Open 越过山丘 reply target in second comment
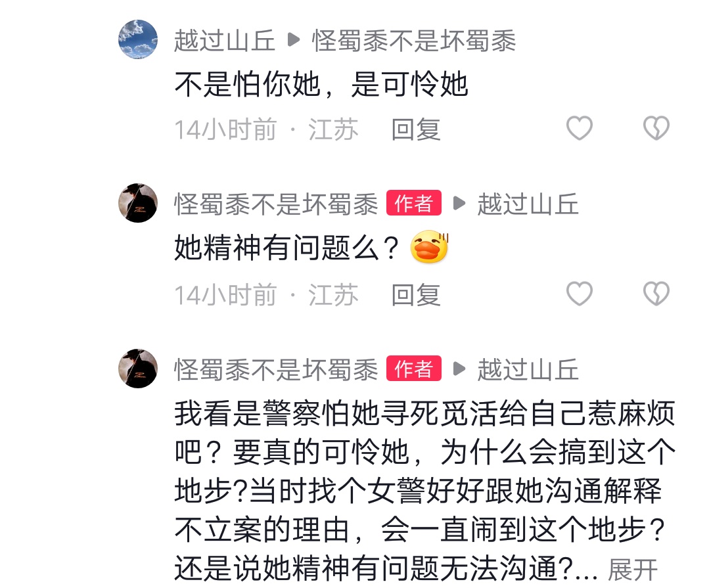The width and height of the screenshot is (709, 588). point(528,204)
